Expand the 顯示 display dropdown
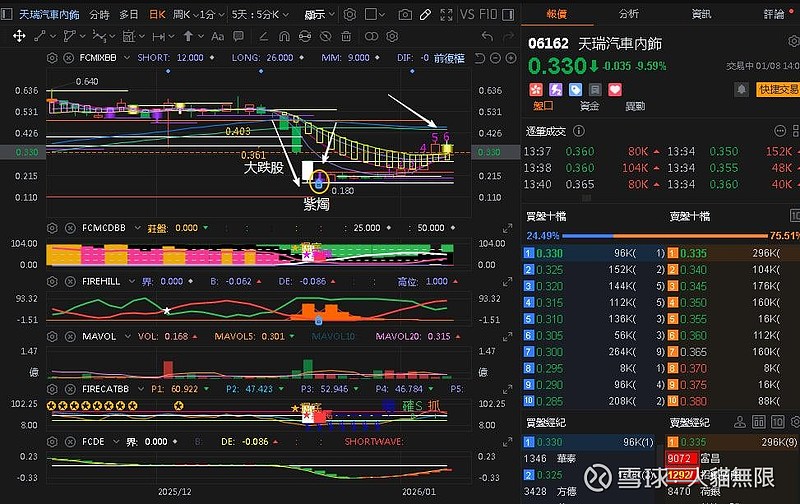 click(318, 15)
